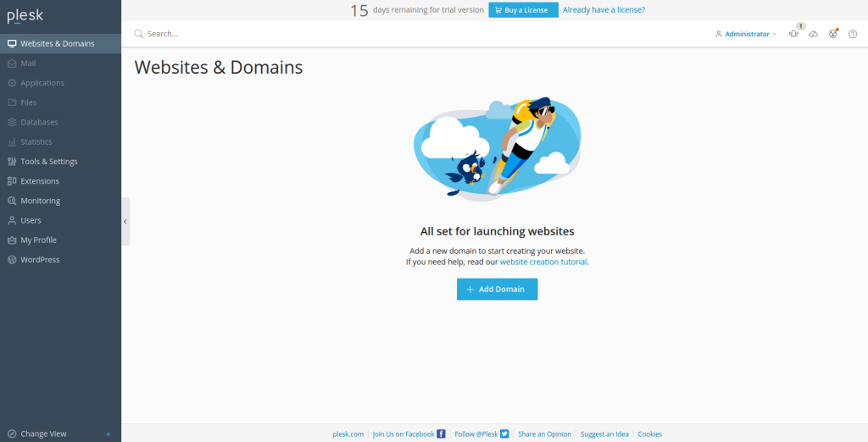Collapse the left sidebar with arrow handle
Image resolution: width=868 pixels, height=442 pixels.
(x=125, y=221)
